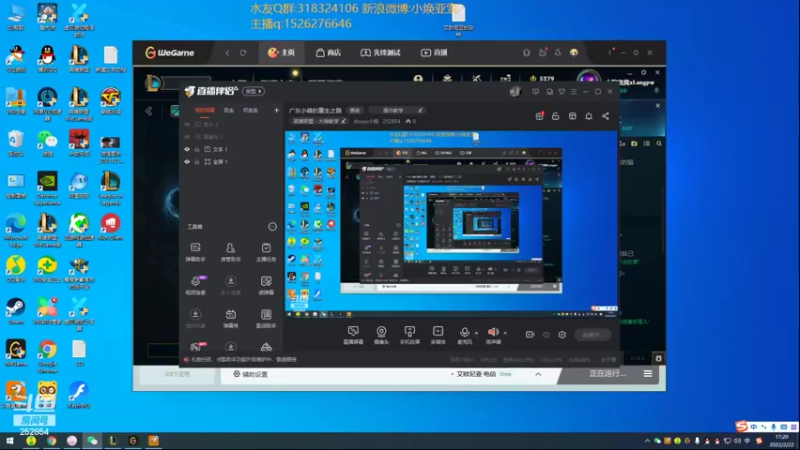Click the back arrow in WeGame header
The width and height of the screenshot is (800, 450).
228,53
